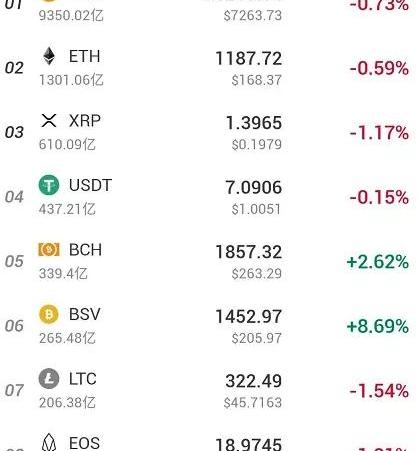
Task: Tap the orange BCH cash icon
Action: pyautogui.click(x=49, y=249)
